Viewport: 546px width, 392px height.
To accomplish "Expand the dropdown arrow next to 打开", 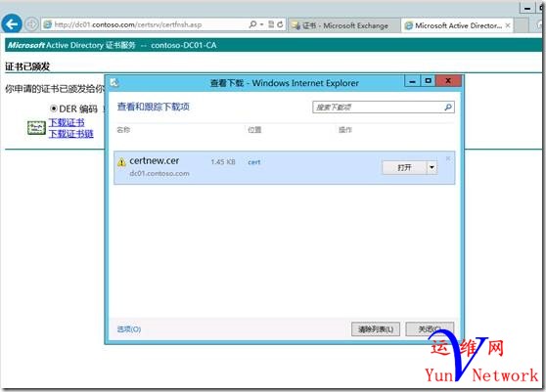I will point(432,168).
